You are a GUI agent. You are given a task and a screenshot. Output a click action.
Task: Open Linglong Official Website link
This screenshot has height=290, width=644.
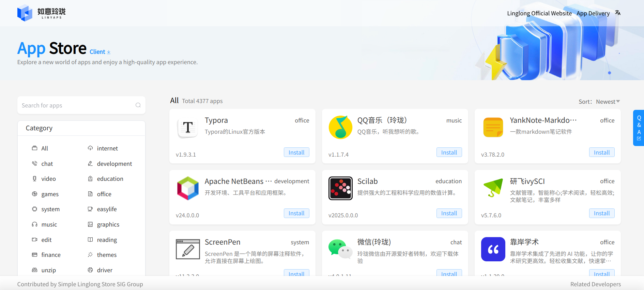[539, 13]
